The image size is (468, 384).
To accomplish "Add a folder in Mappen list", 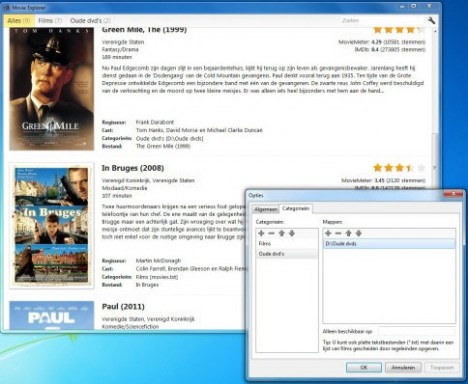I will (328, 233).
